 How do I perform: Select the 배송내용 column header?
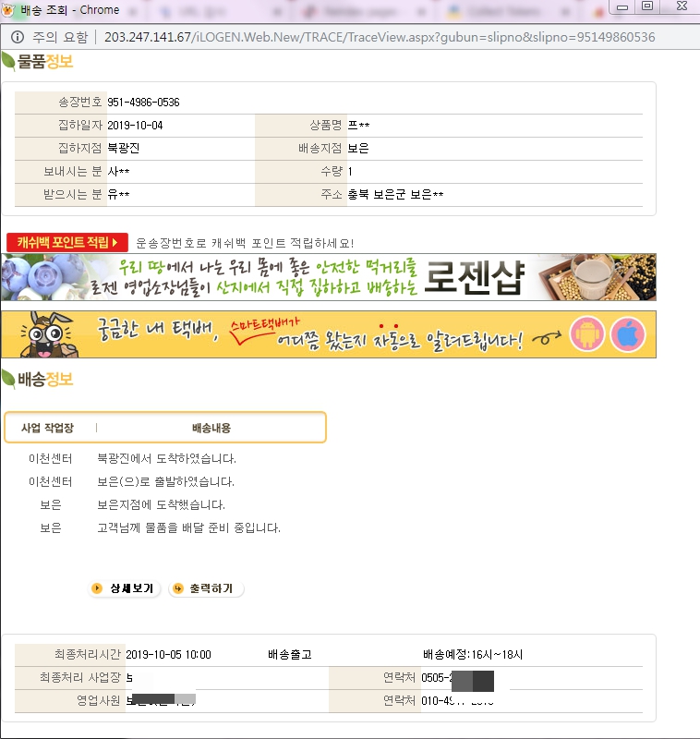point(211,428)
